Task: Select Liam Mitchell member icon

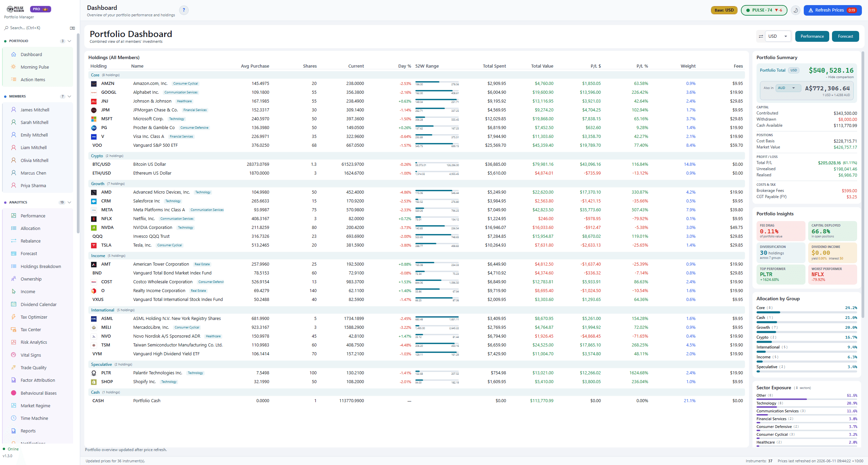Action: [14, 147]
